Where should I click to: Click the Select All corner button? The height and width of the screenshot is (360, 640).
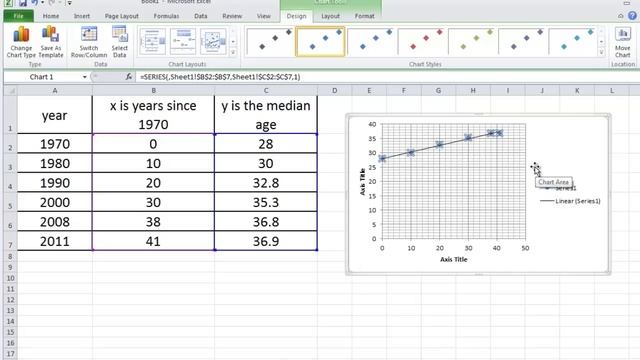click(x=10, y=91)
